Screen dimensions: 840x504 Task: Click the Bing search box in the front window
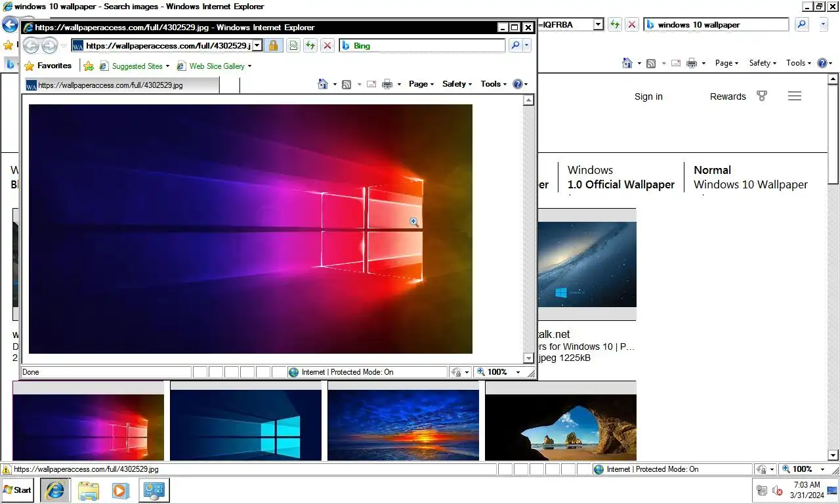tap(422, 45)
